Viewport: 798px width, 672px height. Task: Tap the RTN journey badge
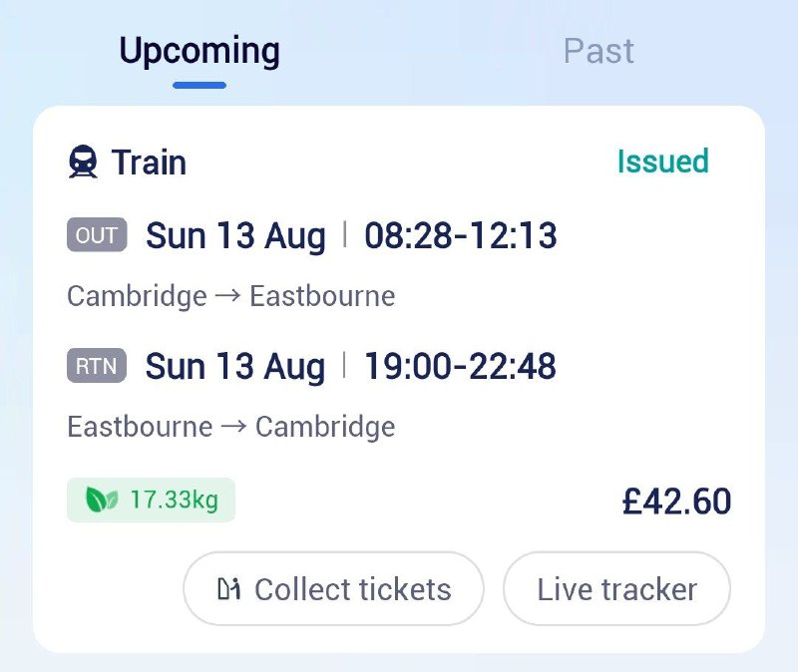[97, 366]
